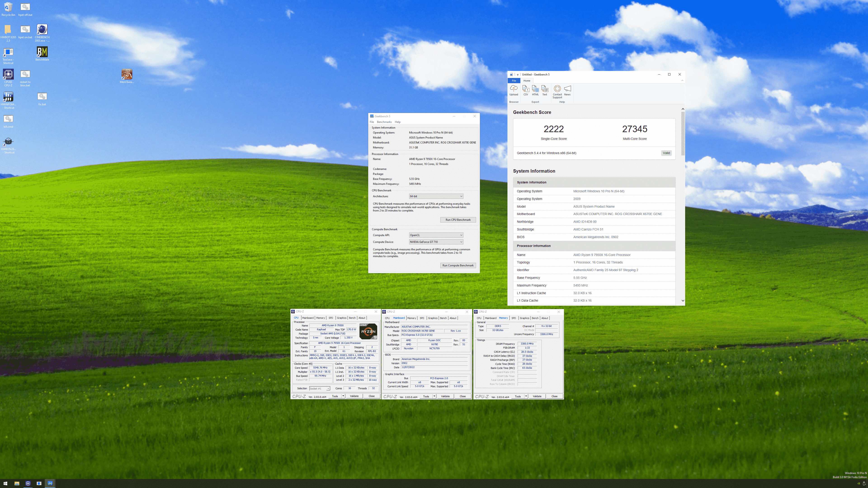
Task: Click the BIOS American Megatrends 0902 row
Action: [594, 237]
